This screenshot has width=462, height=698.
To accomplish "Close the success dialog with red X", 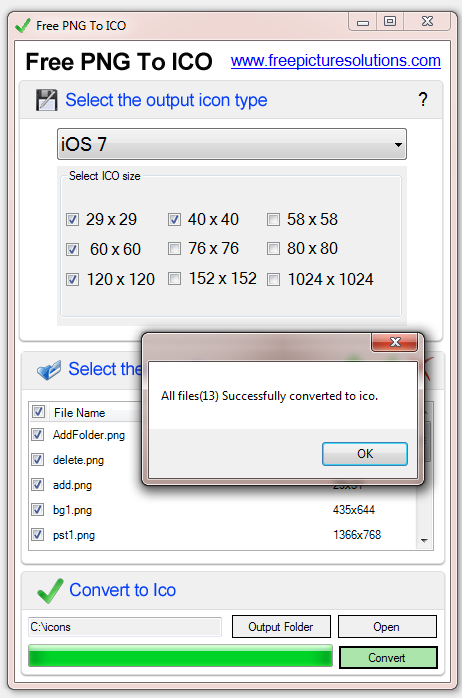I will coord(394,342).
